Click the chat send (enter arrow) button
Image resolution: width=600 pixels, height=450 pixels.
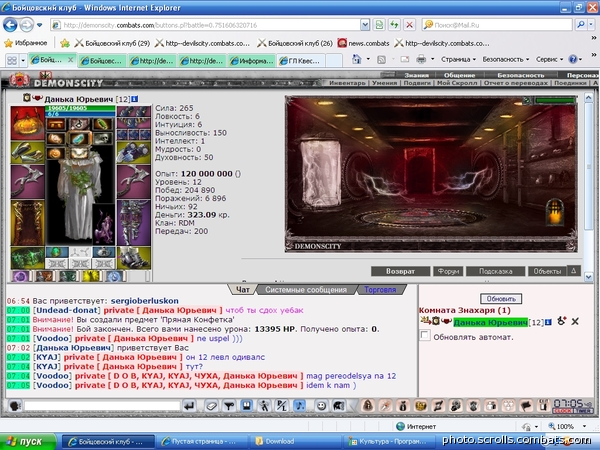click(x=189, y=406)
